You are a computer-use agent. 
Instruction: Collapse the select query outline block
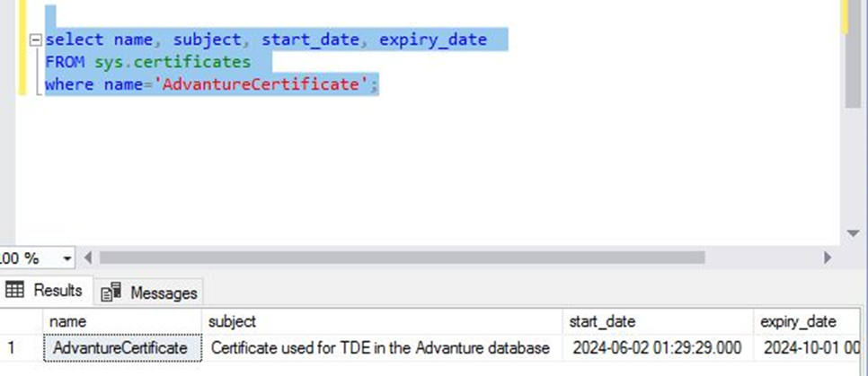[35, 40]
